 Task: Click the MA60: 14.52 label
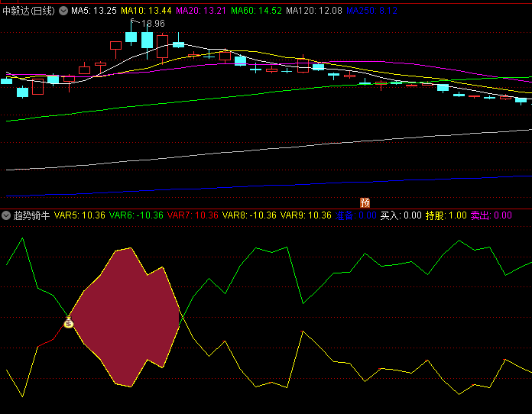pyautogui.click(x=257, y=11)
